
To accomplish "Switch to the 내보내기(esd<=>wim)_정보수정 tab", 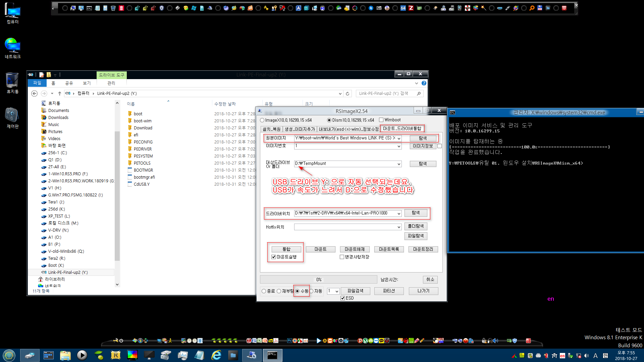I will click(348, 129).
